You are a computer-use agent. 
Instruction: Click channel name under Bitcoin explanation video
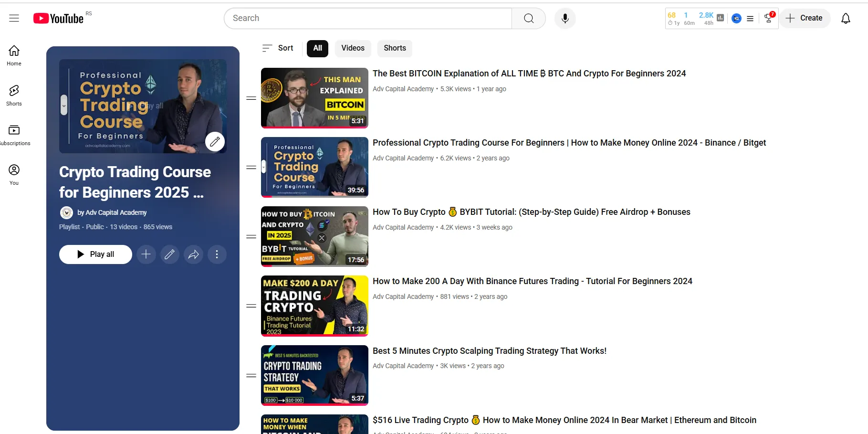tap(403, 89)
